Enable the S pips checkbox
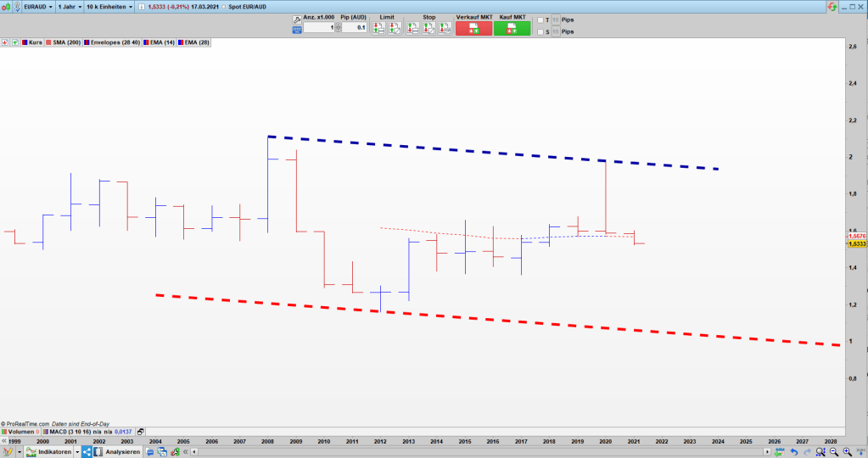 pos(541,32)
